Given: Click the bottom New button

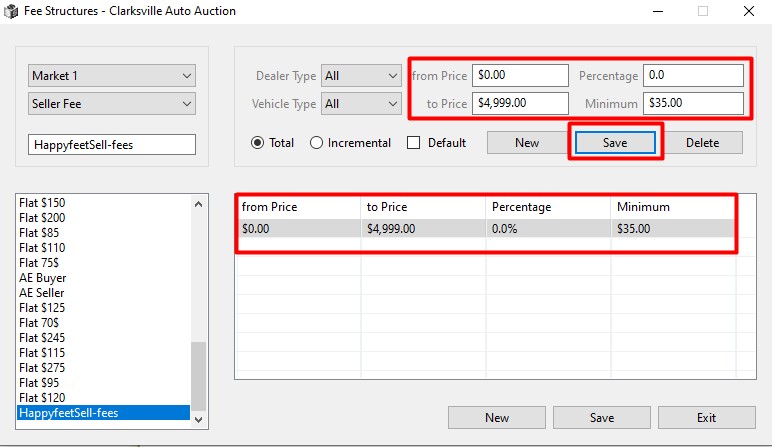Looking at the screenshot, I should (497, 417).
